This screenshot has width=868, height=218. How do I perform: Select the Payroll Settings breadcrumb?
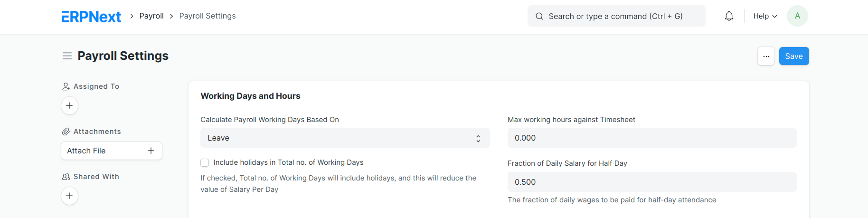coord(208,16)
